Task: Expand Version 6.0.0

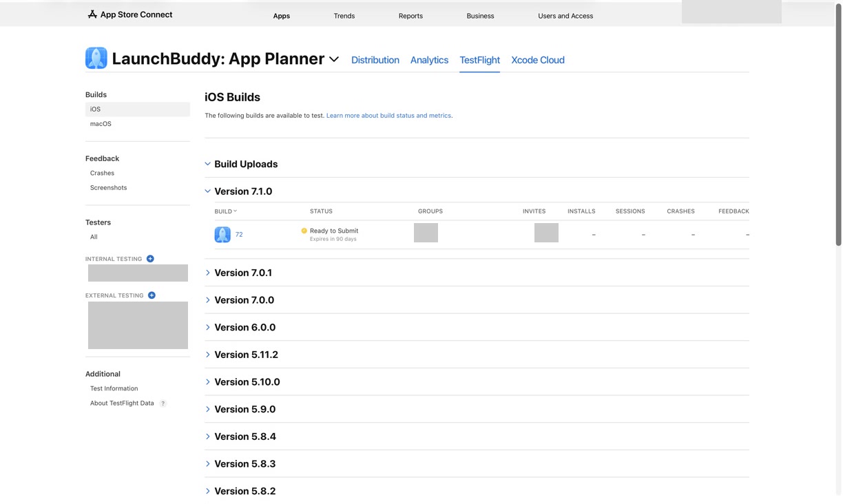Action: (207, 327)
